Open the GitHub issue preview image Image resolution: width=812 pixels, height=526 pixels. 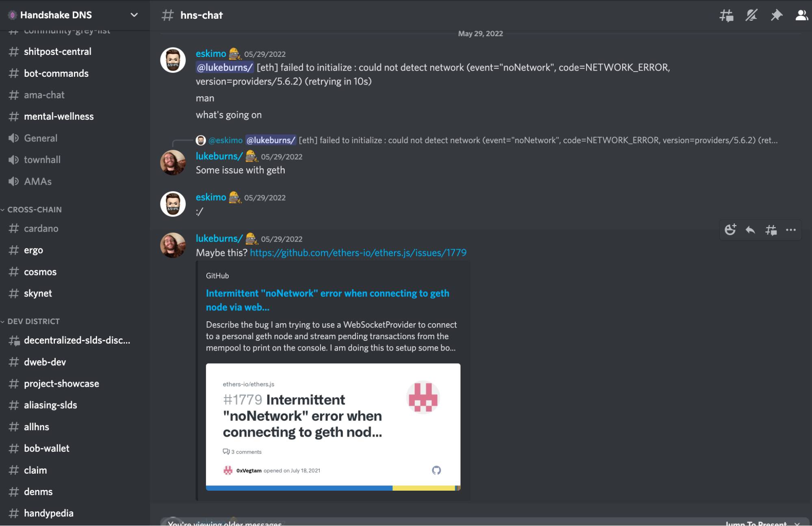point(333,427)
